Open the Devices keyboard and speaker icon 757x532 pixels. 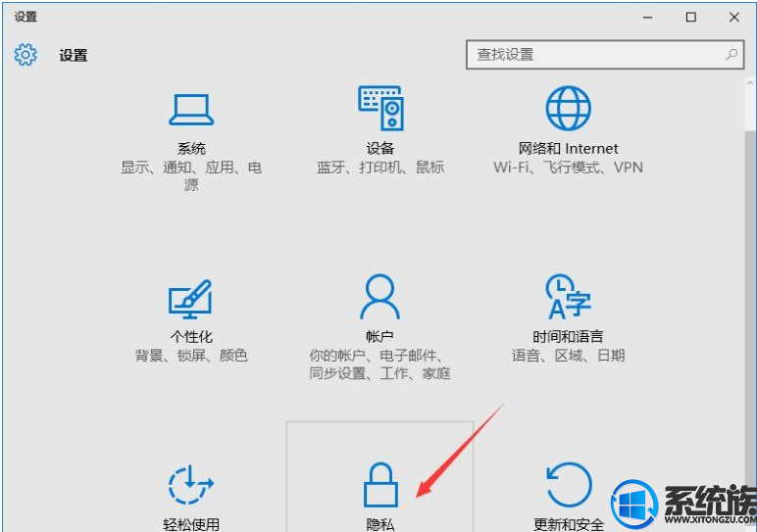point(380,108)
